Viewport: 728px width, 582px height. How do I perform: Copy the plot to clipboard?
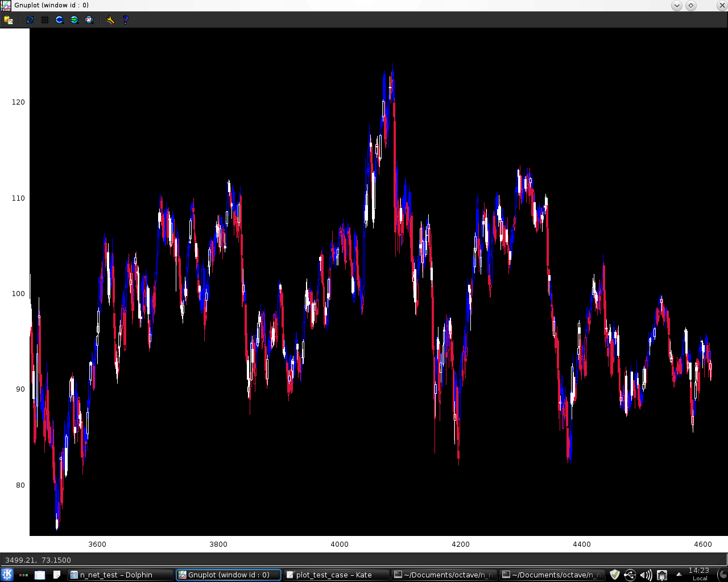click(x=9, y=20)
